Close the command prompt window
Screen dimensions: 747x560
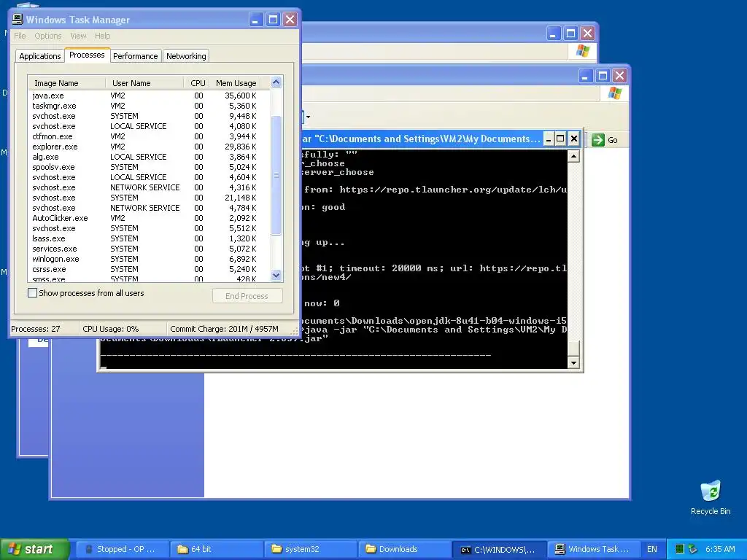(574, 139)
